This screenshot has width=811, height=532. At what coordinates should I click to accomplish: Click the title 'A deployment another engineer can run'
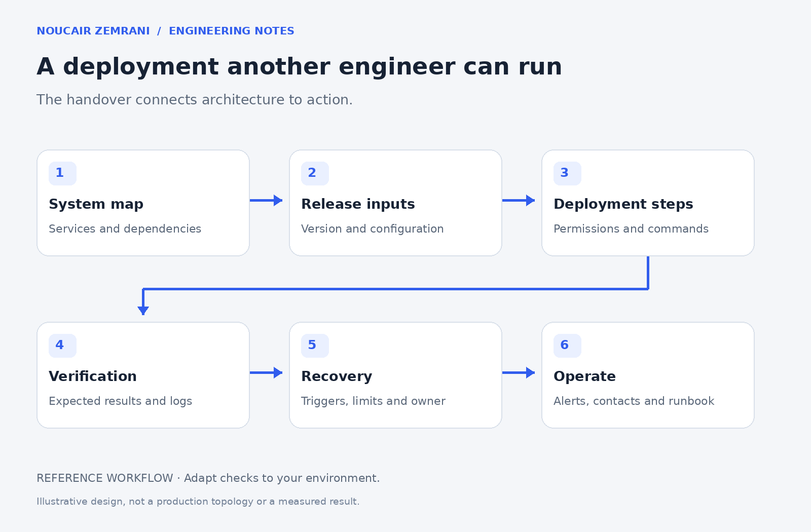(299, 67)
